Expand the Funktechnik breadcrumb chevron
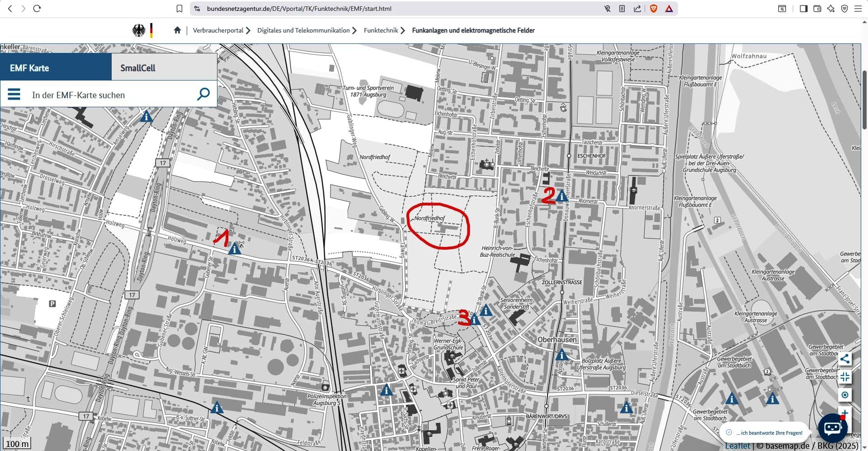Viewport: 868px width, 451px height. pyautogui.click(x=403, y=31)
